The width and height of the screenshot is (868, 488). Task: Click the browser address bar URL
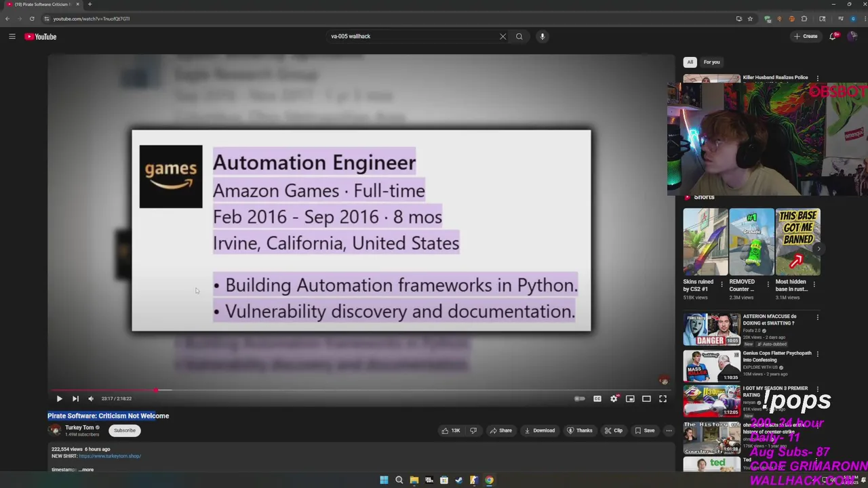(x=92, y=19)
